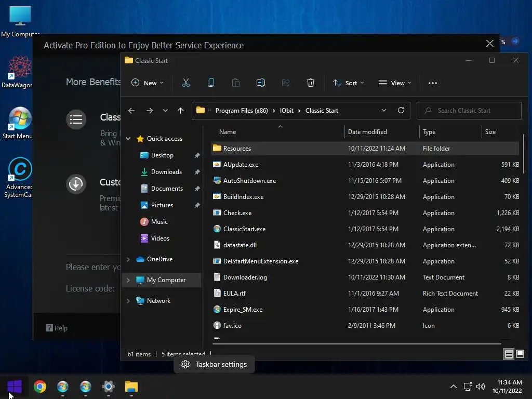Click Classic Start breadcrumb segment

(x=322, y=111)
